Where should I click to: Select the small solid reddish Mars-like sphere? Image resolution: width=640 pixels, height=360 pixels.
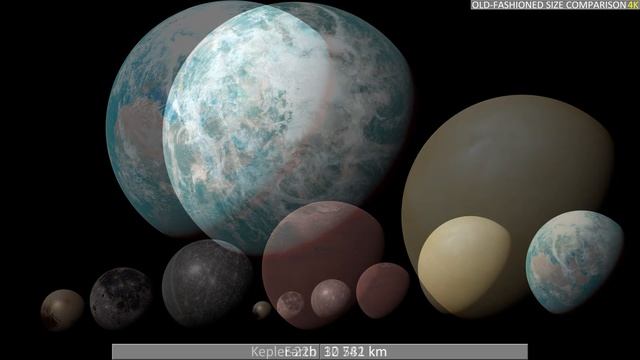pyautogui.click(x=382, y=290)
